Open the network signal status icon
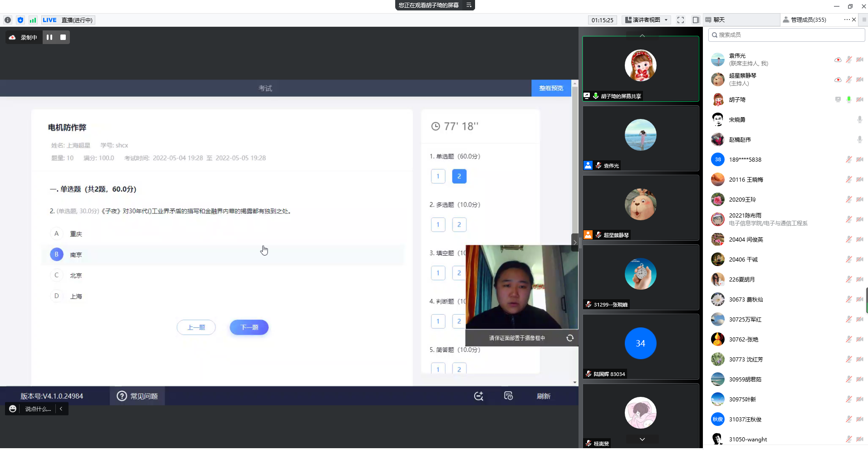868x450 pixels. coord(33,20)
